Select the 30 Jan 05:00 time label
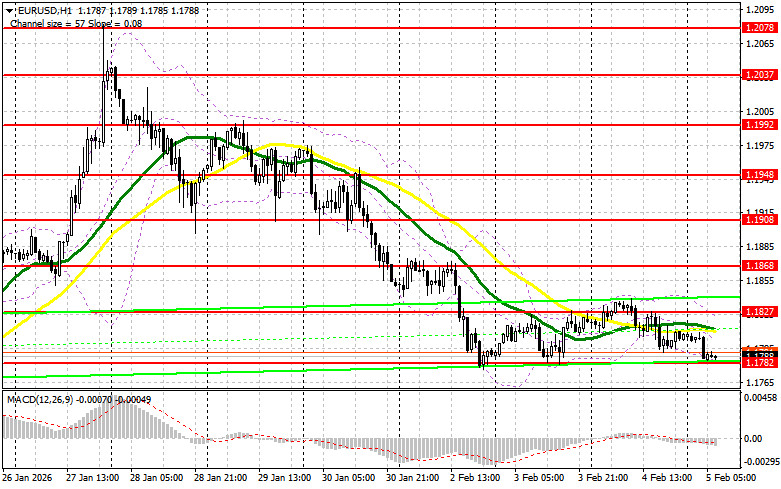This screenshot has width=781, height=489. tap(349, 478)
